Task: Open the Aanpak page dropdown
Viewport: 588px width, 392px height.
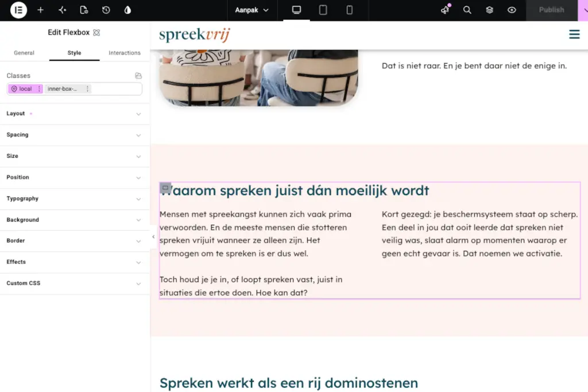Action: point(252,10)
